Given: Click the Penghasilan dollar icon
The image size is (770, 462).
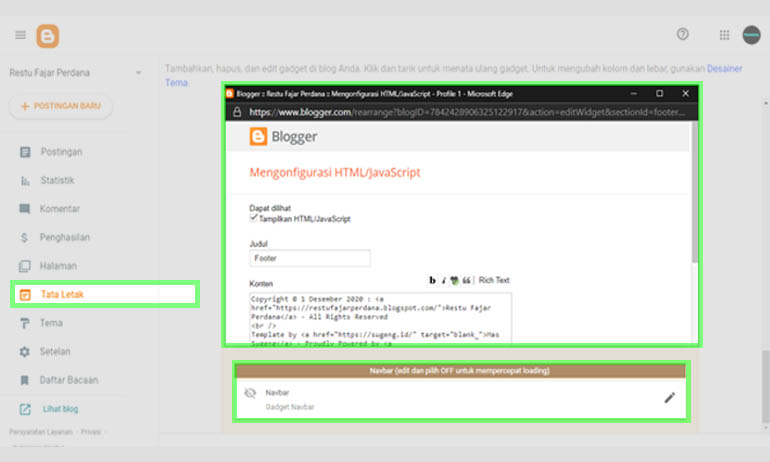Looking at the screenshot, I should (x=24, y=238).
